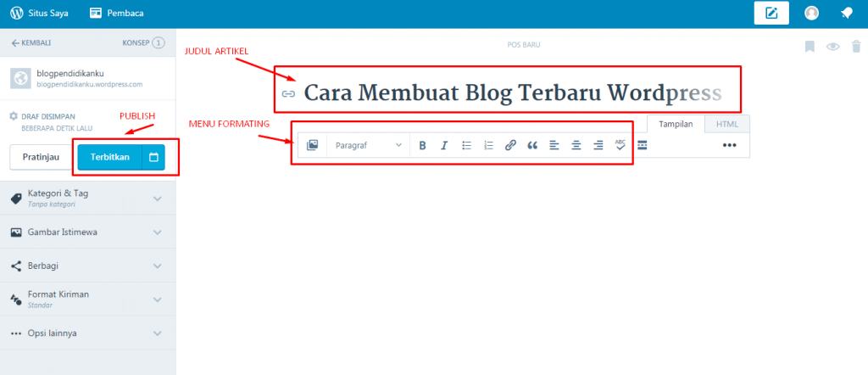
Task: Click the write new post icon
Action: pyautogui.click(x=771, y=14)
